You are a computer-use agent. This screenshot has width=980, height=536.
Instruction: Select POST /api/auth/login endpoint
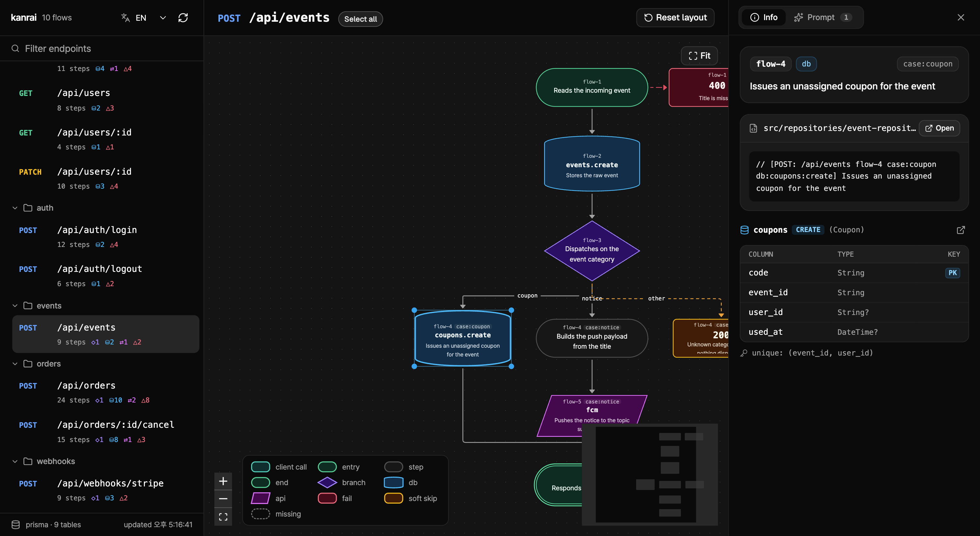click(106, 237)
